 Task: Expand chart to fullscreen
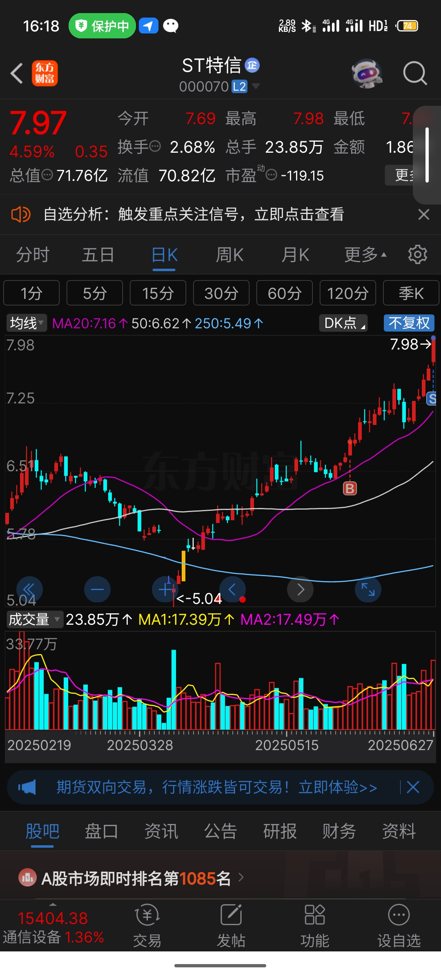(368, 589)
